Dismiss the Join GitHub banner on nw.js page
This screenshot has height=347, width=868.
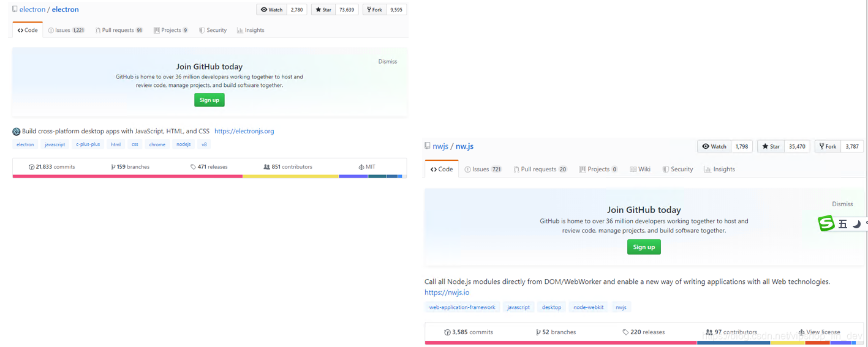tap(842, 204)
